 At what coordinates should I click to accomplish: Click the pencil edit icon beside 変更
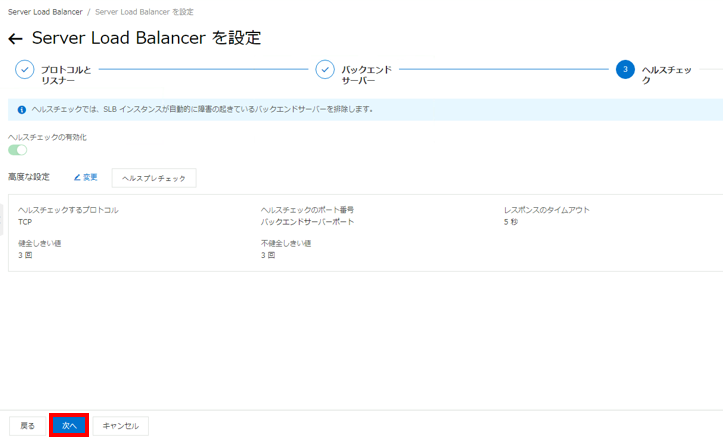[77, 178]
